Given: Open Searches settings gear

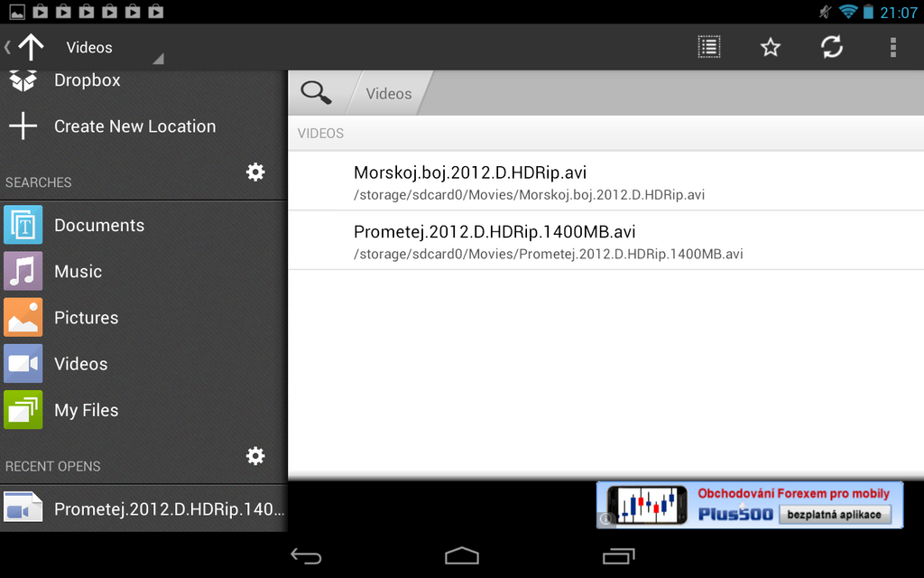Looking at the screenshot, I should (255, 172).
